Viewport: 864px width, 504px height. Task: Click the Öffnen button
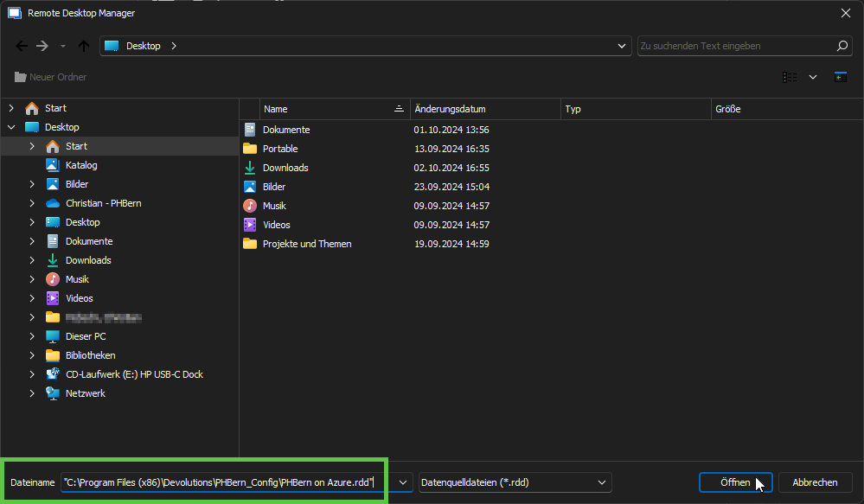[x=736, y=482]
